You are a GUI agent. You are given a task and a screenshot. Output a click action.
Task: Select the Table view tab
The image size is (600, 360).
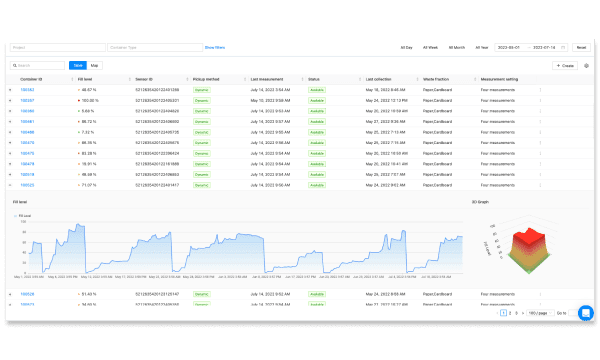(78, 65)
